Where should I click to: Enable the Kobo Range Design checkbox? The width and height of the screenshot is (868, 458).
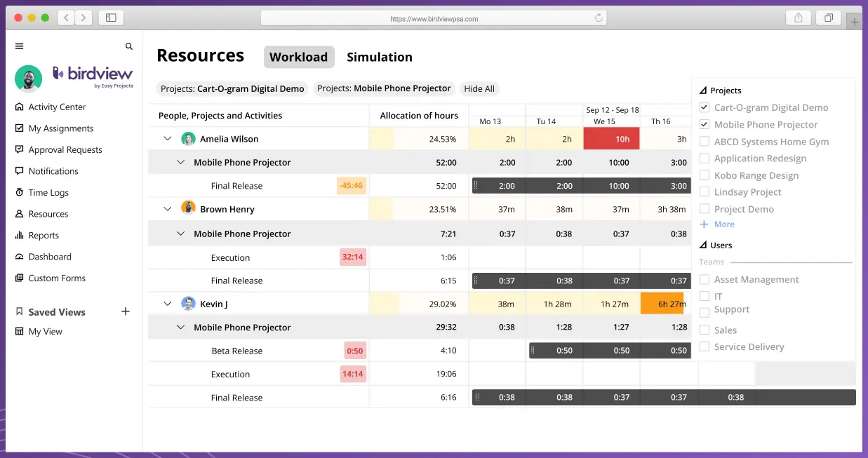[x=705, y=175]
